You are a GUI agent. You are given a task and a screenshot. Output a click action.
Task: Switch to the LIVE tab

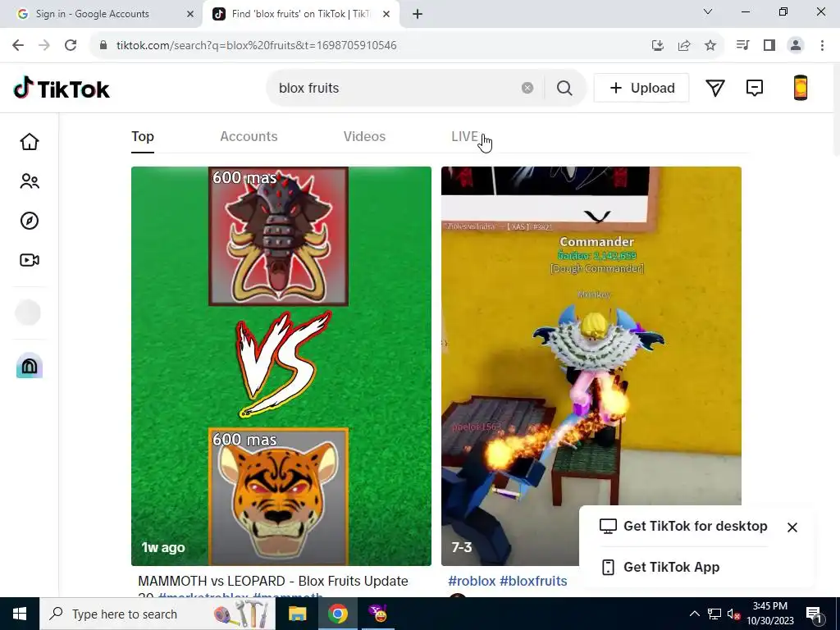point(464,137)
